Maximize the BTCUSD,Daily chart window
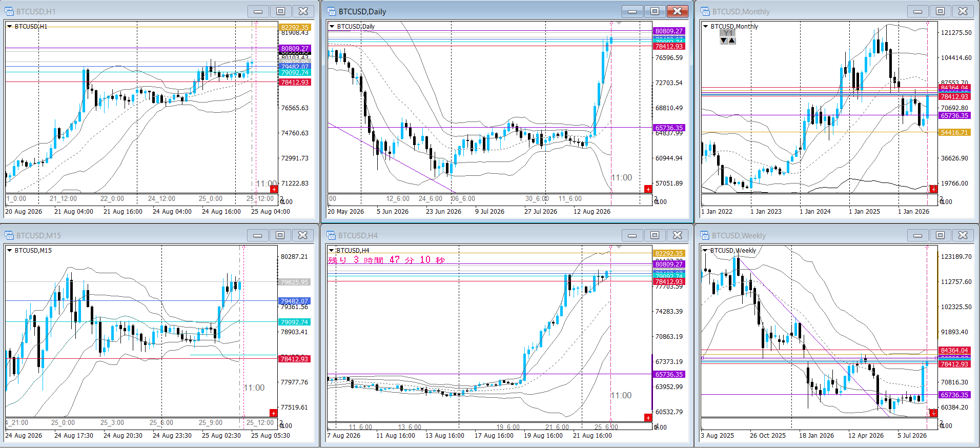 tap(655, 11)
